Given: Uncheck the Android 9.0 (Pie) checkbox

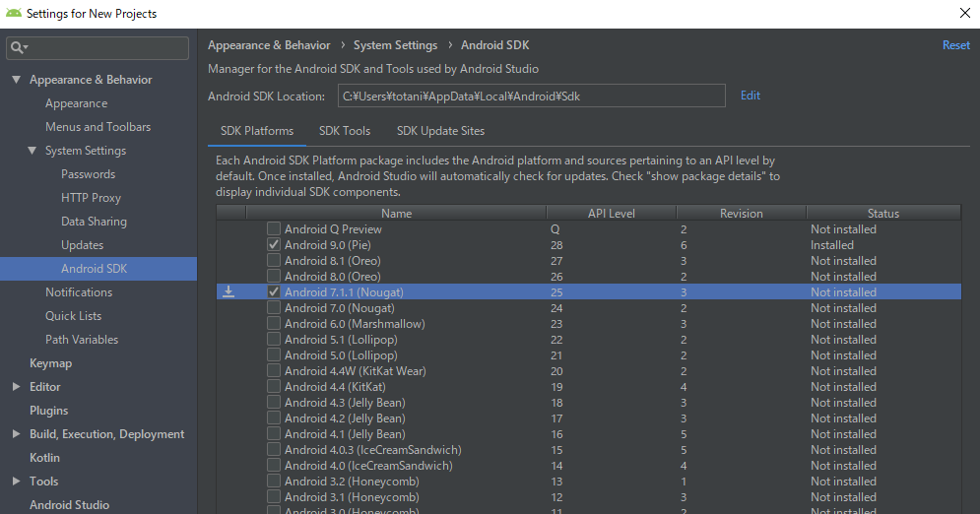Looking at the screenshot, I should coord(273,244).
